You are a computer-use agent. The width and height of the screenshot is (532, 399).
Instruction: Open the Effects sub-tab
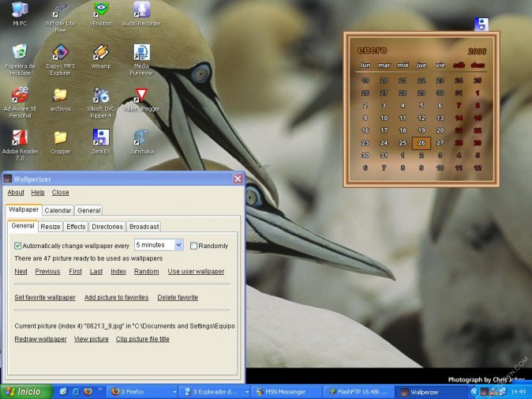coord(76,227)
